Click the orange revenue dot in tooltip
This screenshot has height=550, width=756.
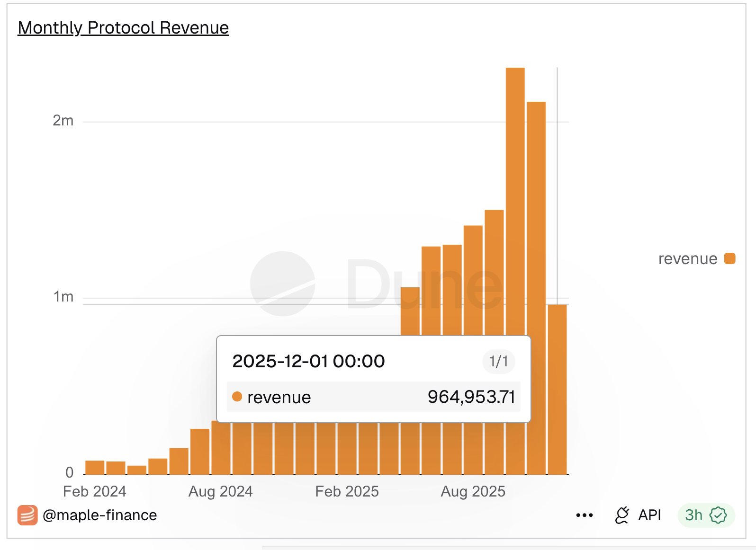click(237, 397)
